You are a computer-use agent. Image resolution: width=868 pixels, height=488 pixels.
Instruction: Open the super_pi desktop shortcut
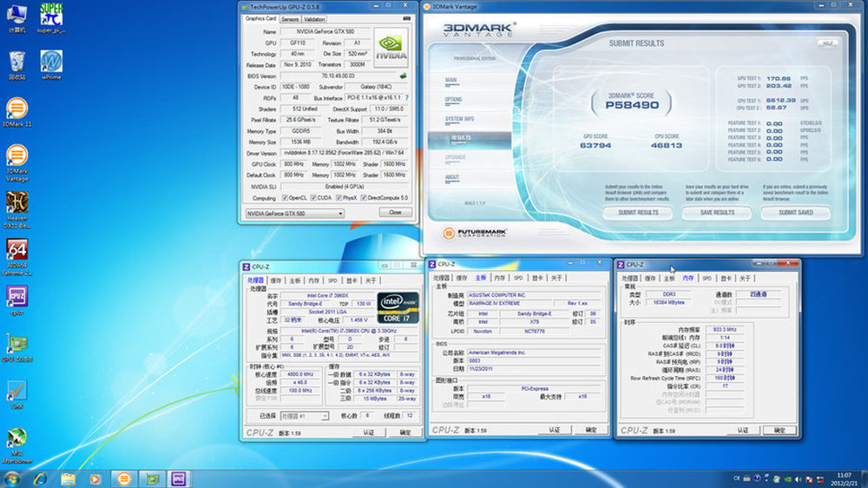point(51,17)
